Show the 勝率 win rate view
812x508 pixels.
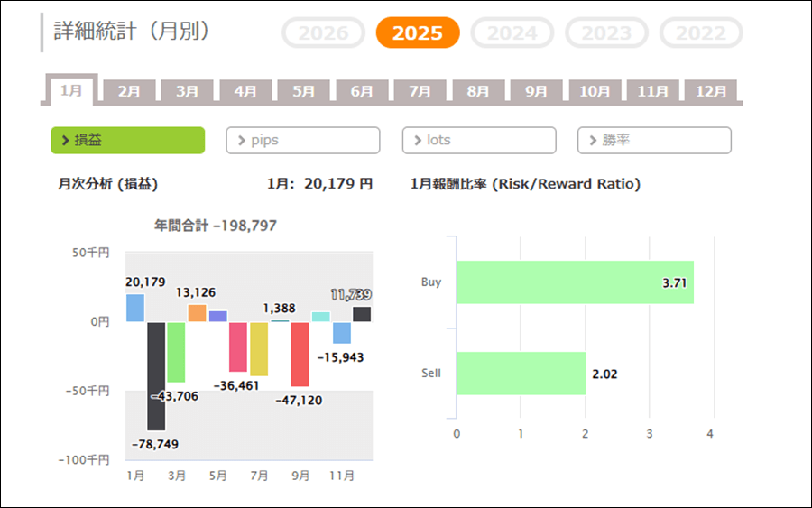(x=654, y=141)
